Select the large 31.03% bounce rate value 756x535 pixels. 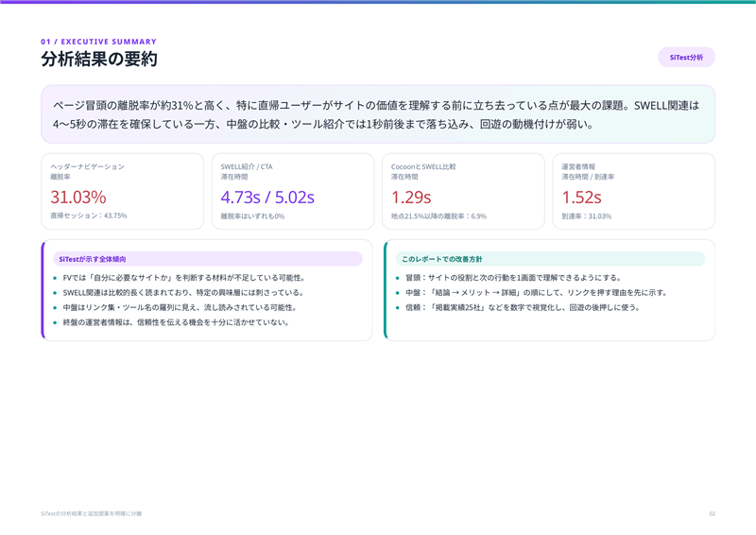coord(78,197)
